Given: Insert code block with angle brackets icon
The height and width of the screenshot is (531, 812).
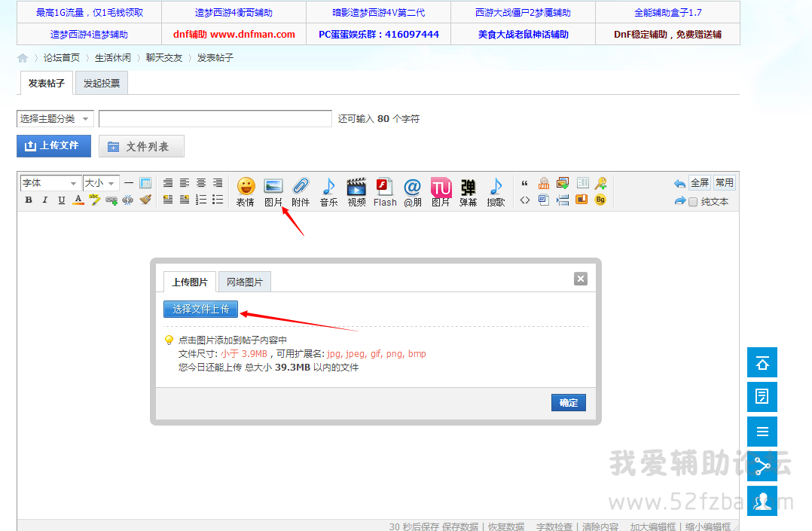Looking at the screenshot, I should [x=524, y=200].
